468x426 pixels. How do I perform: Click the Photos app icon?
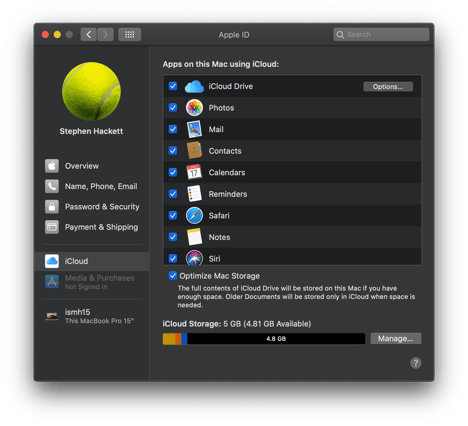pos(194,108)
